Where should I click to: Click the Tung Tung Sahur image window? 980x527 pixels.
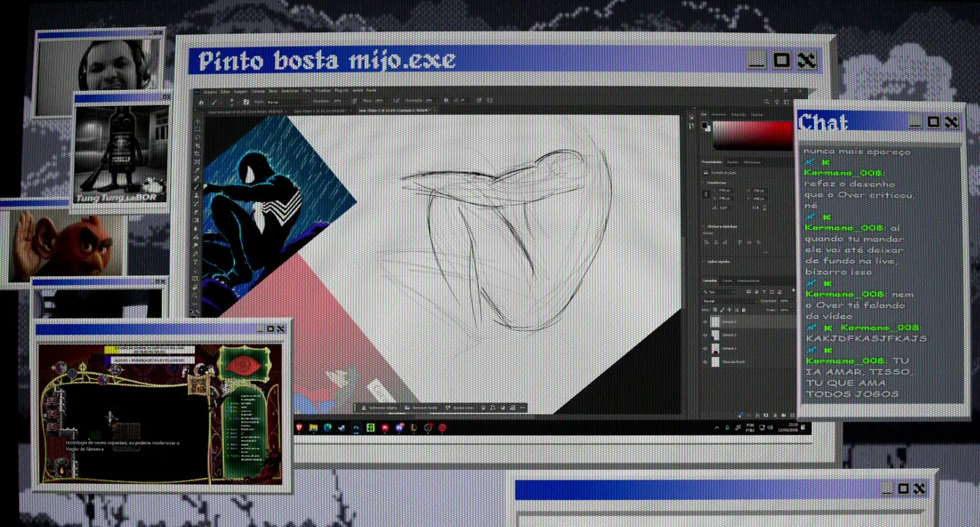click(121, 154)
